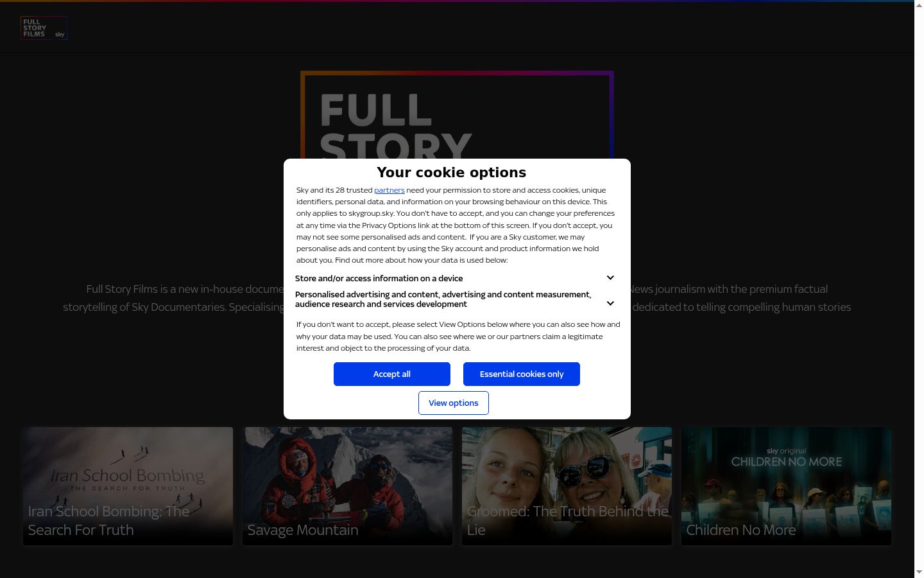Accept all cookies

click(392, 374)
